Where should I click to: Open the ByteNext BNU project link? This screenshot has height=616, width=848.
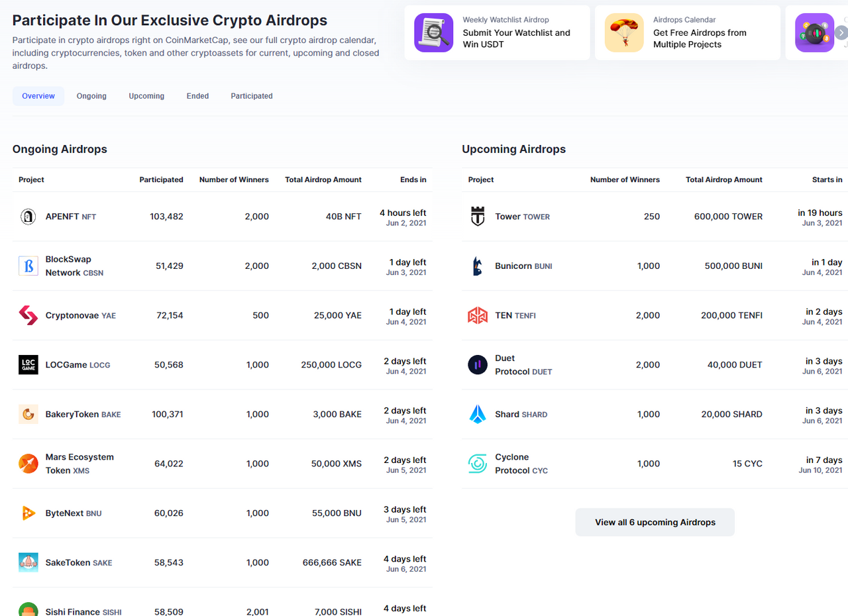click(74, 513)
